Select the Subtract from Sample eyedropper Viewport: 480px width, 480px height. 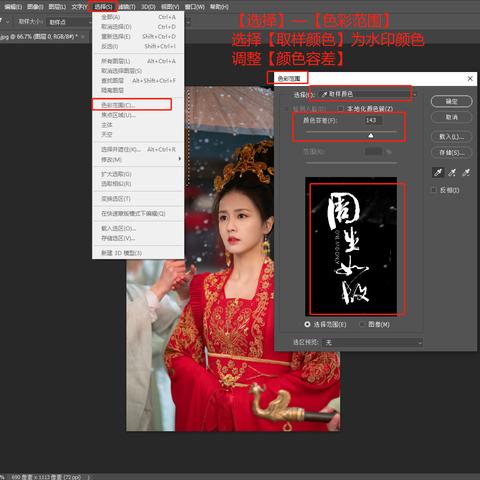(x=466, y=172)
